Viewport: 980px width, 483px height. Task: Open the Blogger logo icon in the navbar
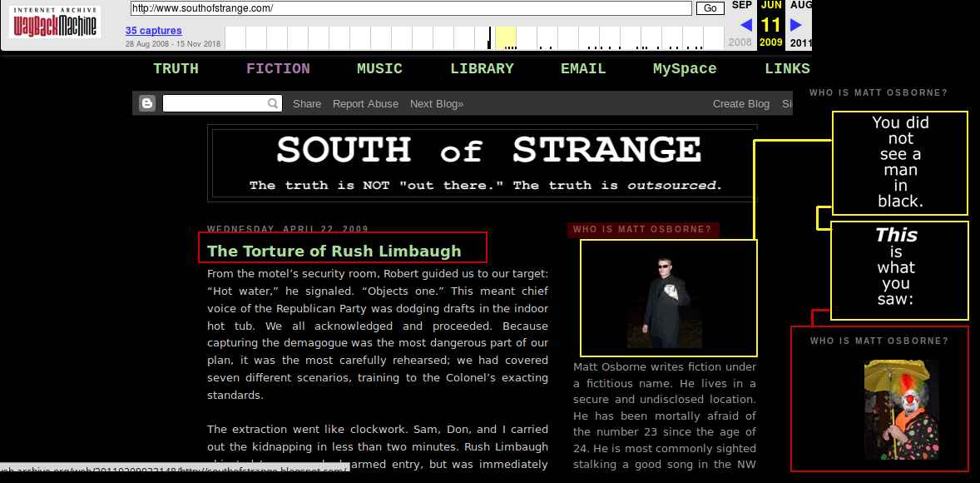[147, 103]
